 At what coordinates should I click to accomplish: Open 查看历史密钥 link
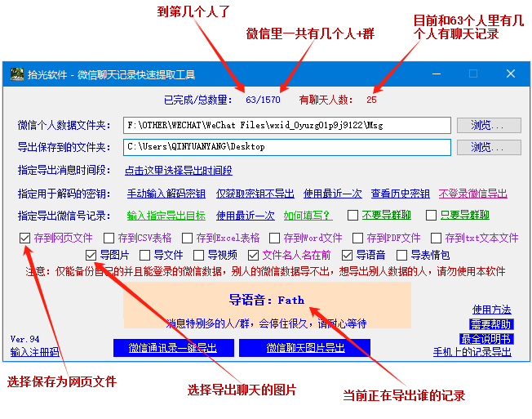(x=401, y=194)
